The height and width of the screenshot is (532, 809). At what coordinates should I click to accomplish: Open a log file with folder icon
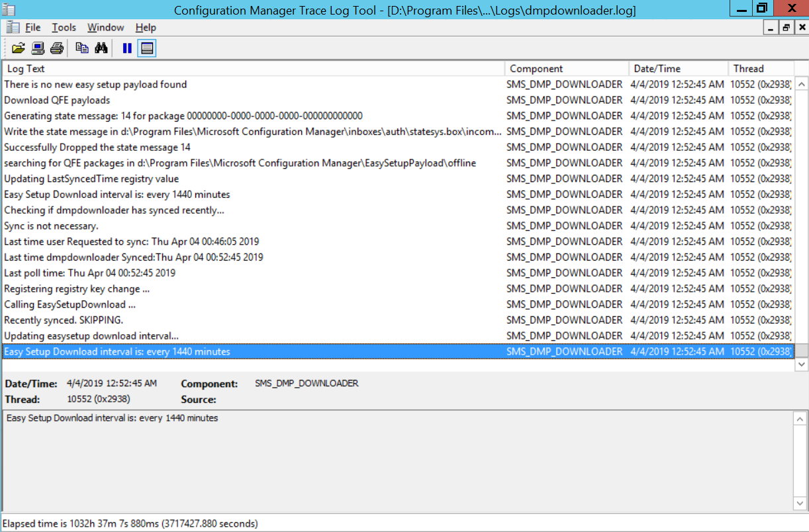[x=19, y=48]
